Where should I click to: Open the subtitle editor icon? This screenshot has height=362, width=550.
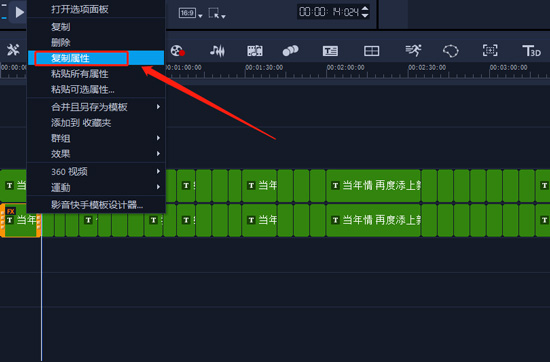coord(330,51)
